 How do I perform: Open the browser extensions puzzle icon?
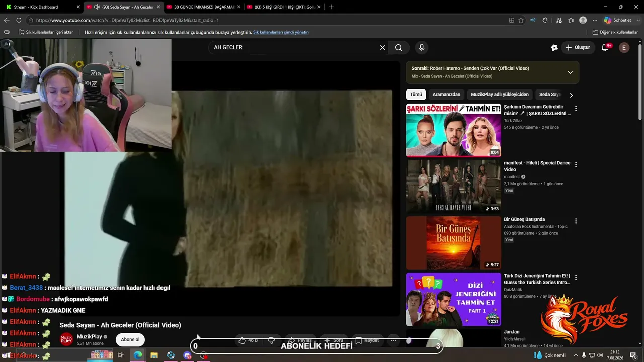coord(545,20)
